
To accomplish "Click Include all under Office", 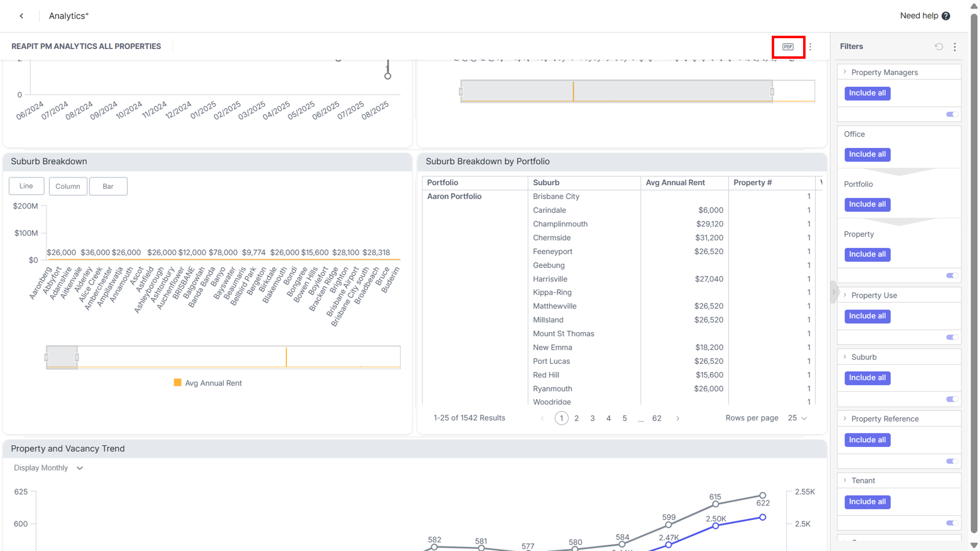I will [867, 154].
